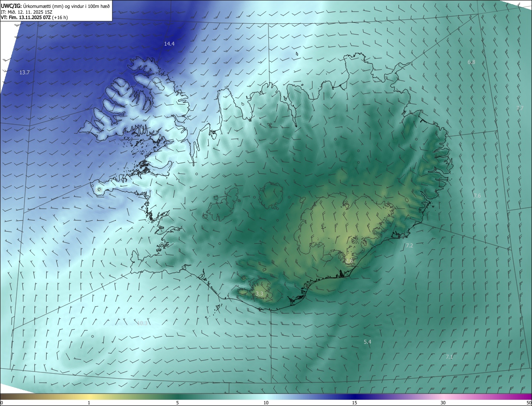This screenshot has height=406, width=532.
Task: Click the color scale tick label "10"
Action: pos(266,403)
